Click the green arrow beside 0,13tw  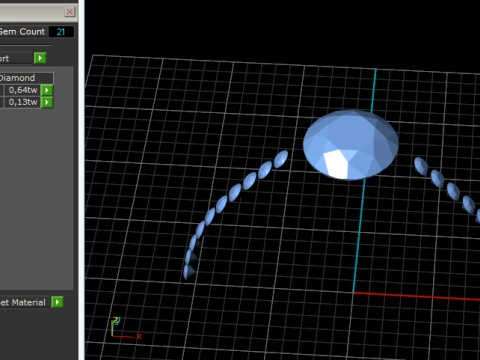point(47,102)
